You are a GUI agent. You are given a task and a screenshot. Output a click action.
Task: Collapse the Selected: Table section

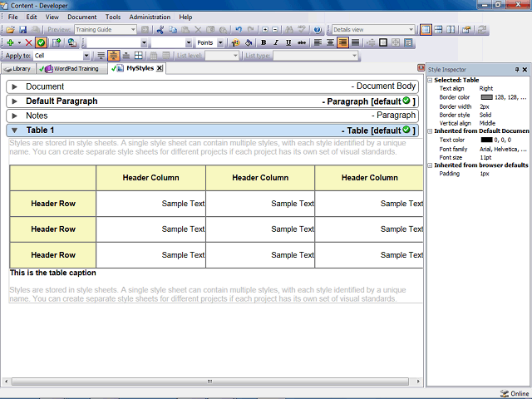pos(430,80)
